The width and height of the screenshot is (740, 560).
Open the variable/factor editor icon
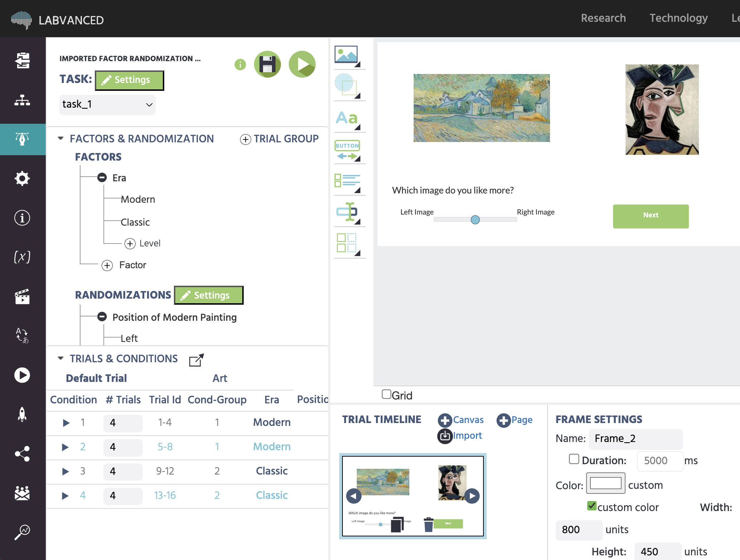click(x=22, y=257)
